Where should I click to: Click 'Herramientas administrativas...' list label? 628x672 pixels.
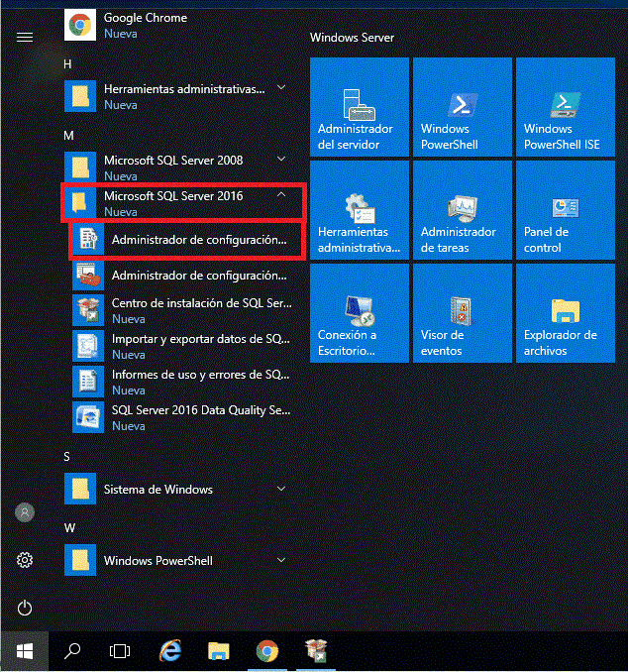click(184, 89)
